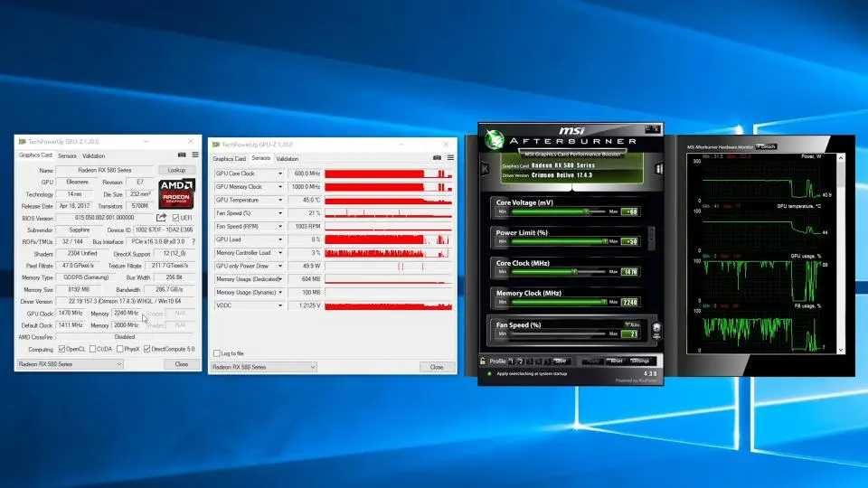Switch to Graphics Card tab in Sensors window
This screenshot has height=488, width=868.
coord(229,159)
